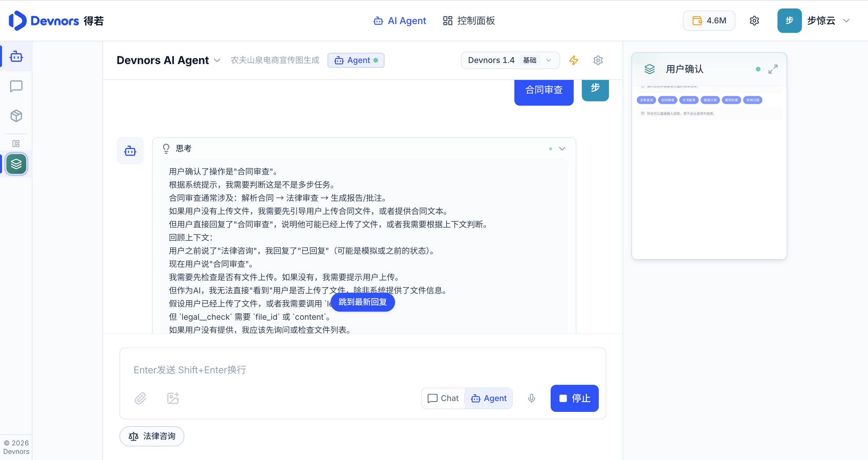Open the Devnors 1.4 model dropdown
Screen dimensions: 868x460
[510, 60]
